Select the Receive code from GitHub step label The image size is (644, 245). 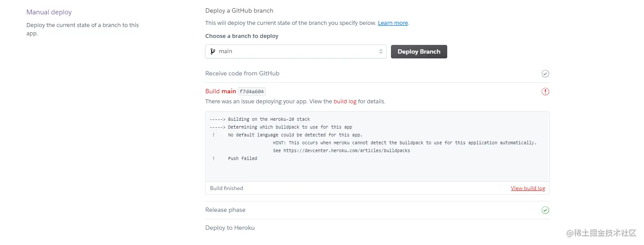[x=242, y=74]
